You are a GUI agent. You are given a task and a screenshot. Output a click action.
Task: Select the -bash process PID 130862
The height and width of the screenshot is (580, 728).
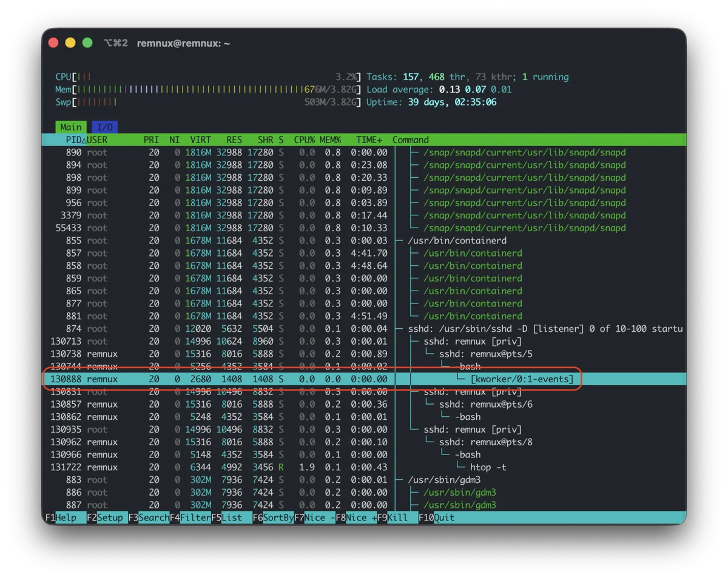[x=364, y=417]
